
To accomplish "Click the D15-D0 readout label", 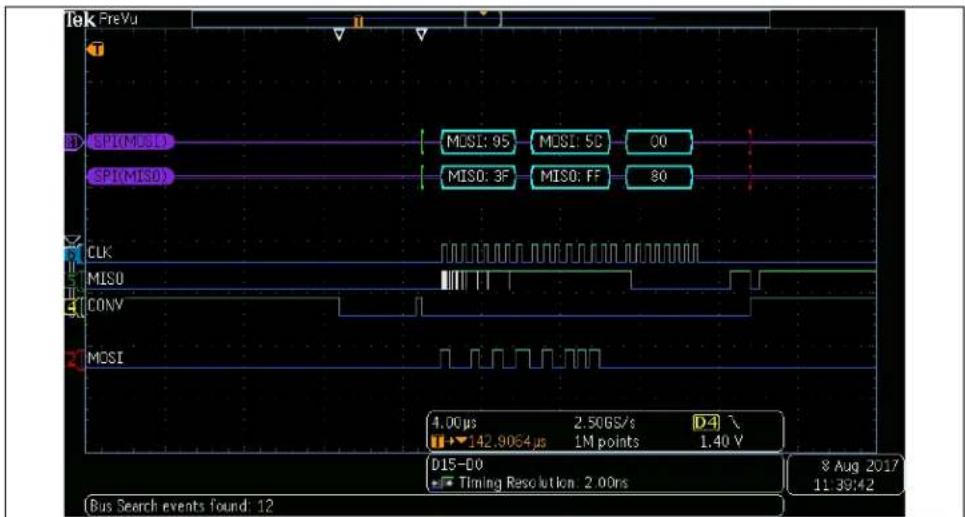I will 455,465.
